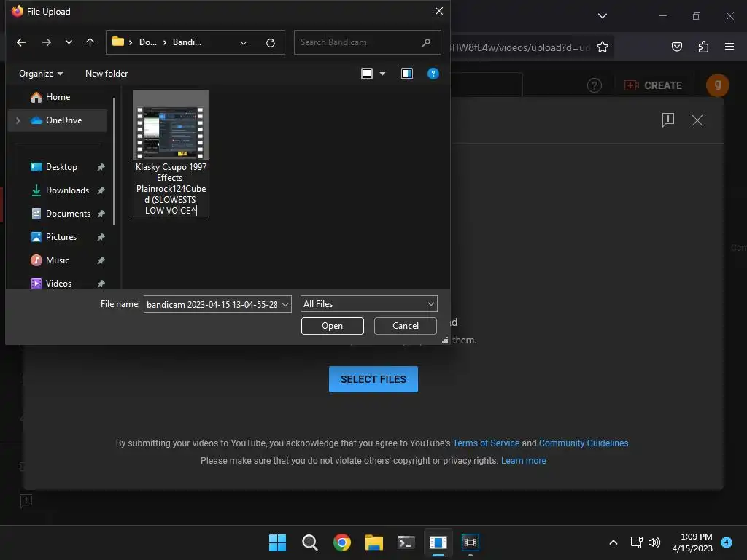Click the Open button
The height and width of the screenshot is (560, 747).
(332, 326)
